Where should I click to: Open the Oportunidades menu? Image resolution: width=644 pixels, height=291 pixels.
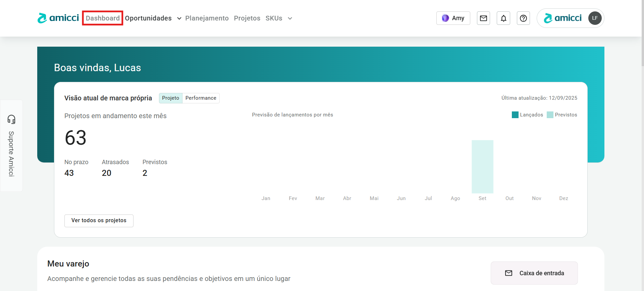click(148, 18)
